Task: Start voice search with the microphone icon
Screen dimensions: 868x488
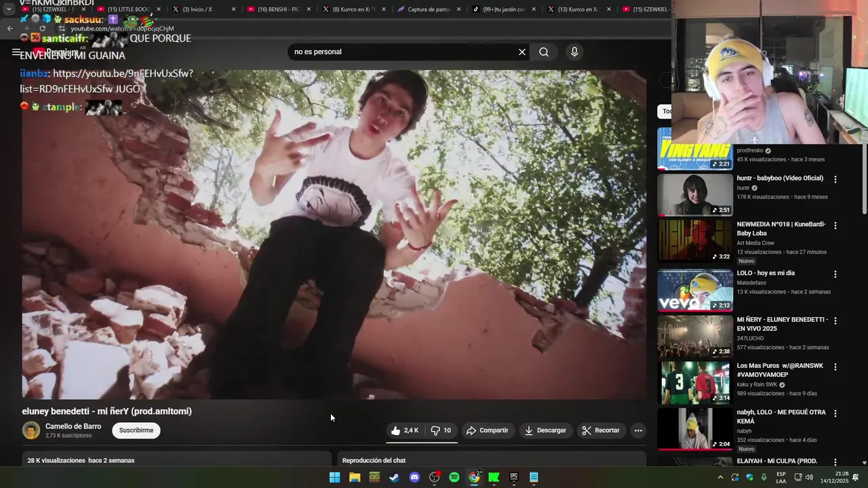Action: click(x=574, y=52)
